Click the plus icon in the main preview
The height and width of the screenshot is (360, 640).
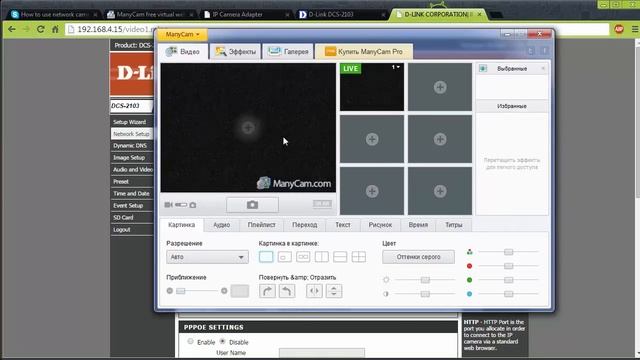(x=248, y=128)
